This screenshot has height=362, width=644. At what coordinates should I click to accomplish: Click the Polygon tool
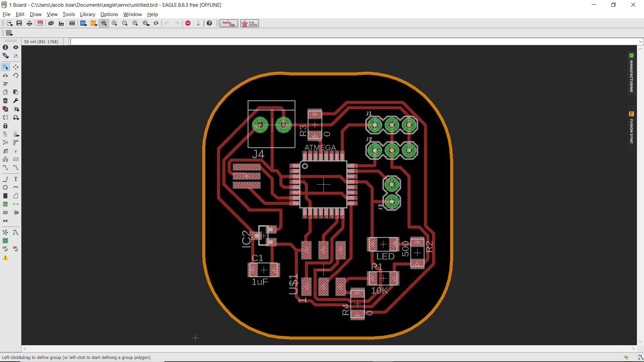coord(16,196)
